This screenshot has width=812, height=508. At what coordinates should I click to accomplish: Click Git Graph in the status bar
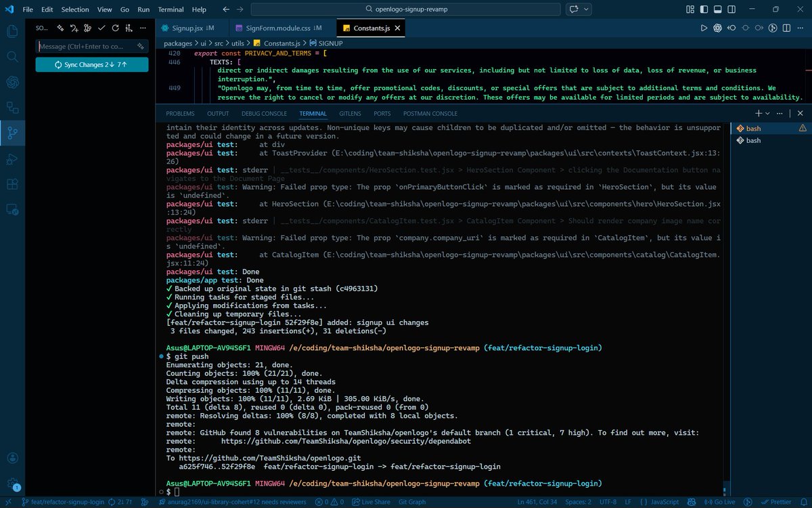pyautogui.click(x=412, y=502)
